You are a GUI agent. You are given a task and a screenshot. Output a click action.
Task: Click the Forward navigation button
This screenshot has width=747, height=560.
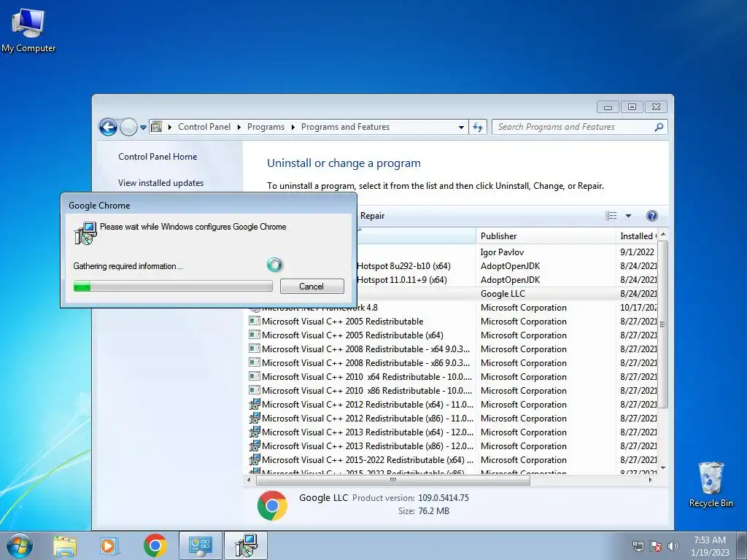[x=128, y=127]
